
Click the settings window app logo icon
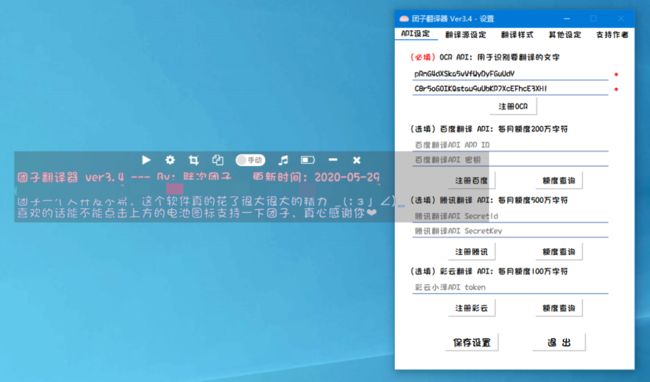click(404, 19)
